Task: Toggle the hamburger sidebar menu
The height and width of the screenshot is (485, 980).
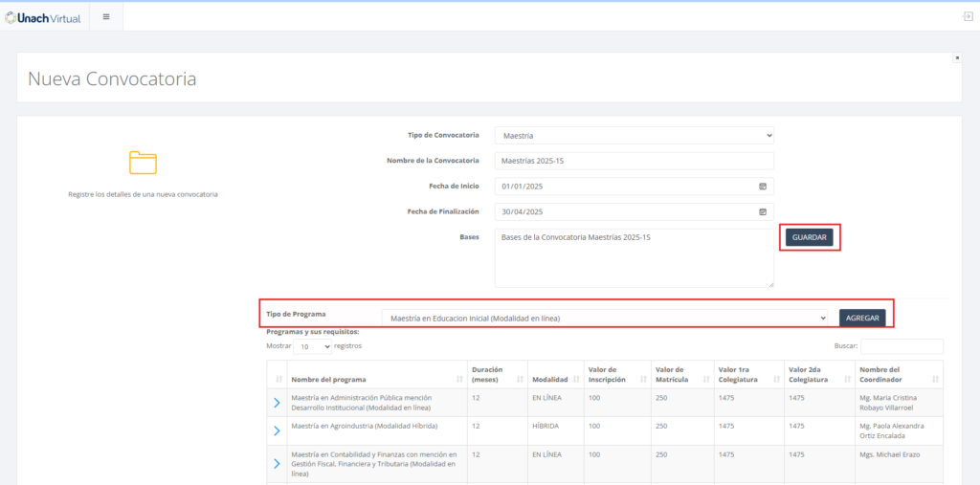Action: (x=106, y=16)
